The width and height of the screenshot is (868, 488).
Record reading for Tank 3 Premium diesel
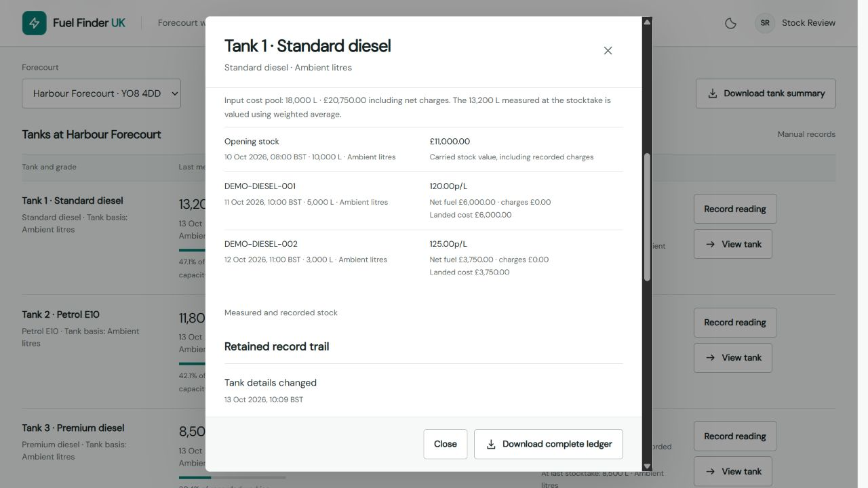tap(735, 436)
